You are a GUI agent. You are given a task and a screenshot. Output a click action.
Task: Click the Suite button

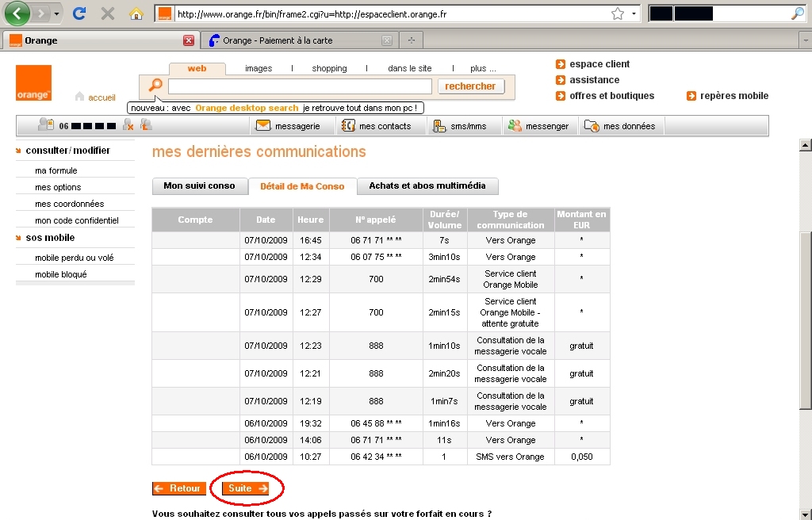pos(246,488)
